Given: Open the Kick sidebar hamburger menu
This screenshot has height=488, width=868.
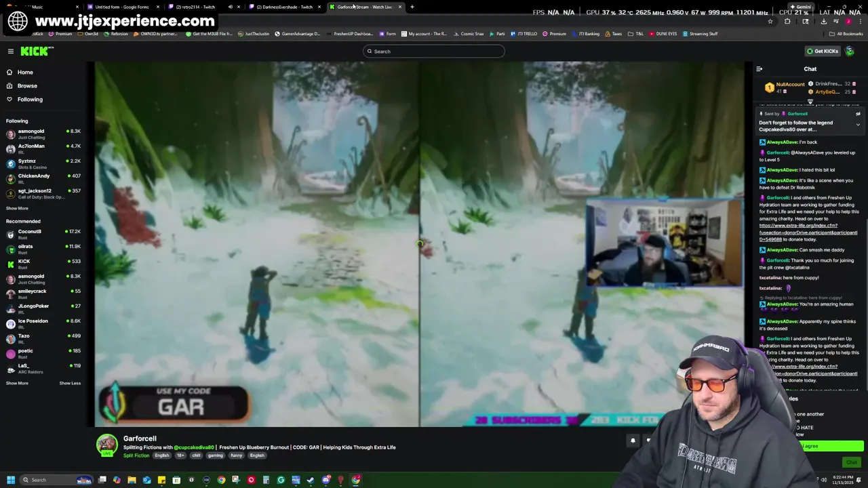Looking at the screenshot, I should pyautogui.click(x=10, y=52).
